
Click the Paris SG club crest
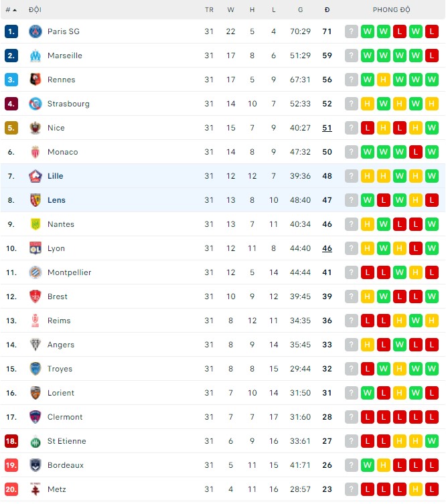tap(35, 31)
